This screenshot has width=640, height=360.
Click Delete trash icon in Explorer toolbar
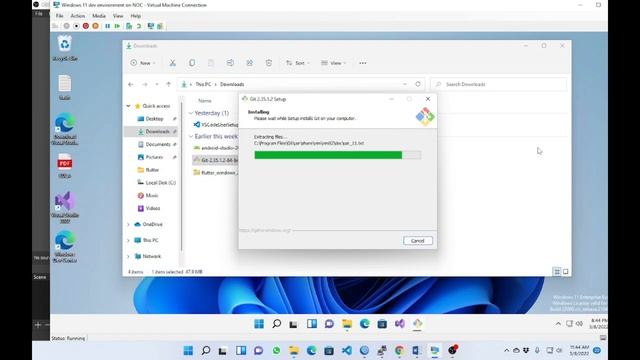click(x=269, y=63)
